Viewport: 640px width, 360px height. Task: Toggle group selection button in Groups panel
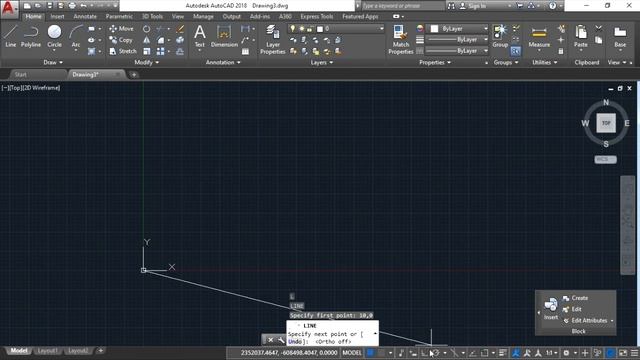click(516, 51)
